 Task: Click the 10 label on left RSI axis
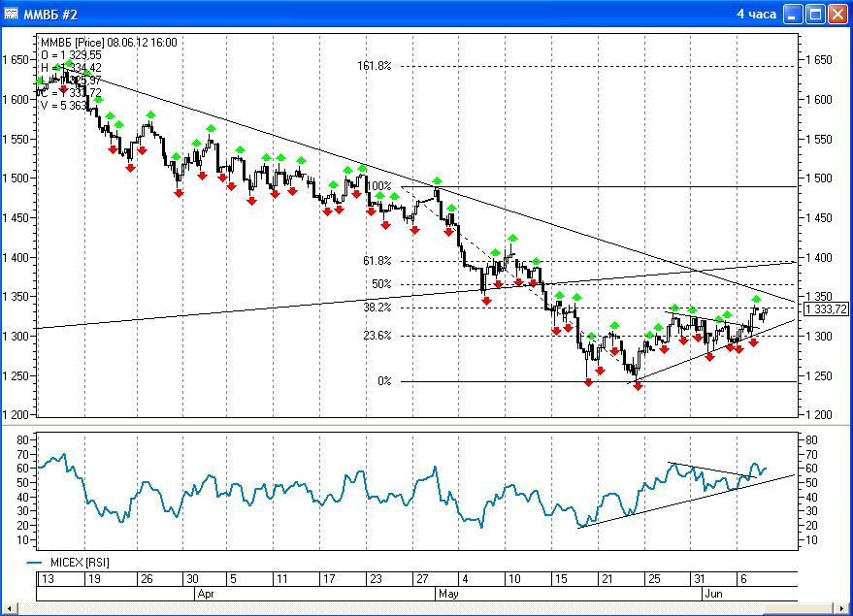click(x=23, y=540)
